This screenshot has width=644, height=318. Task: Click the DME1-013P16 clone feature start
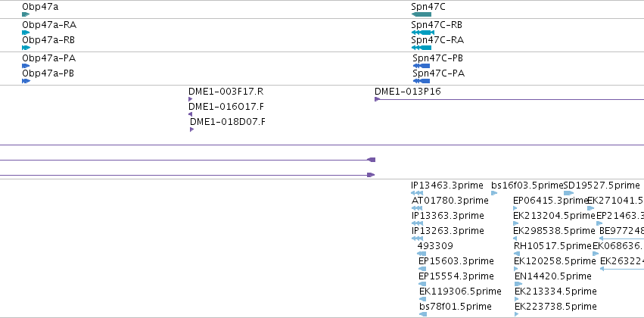(377, 99)
